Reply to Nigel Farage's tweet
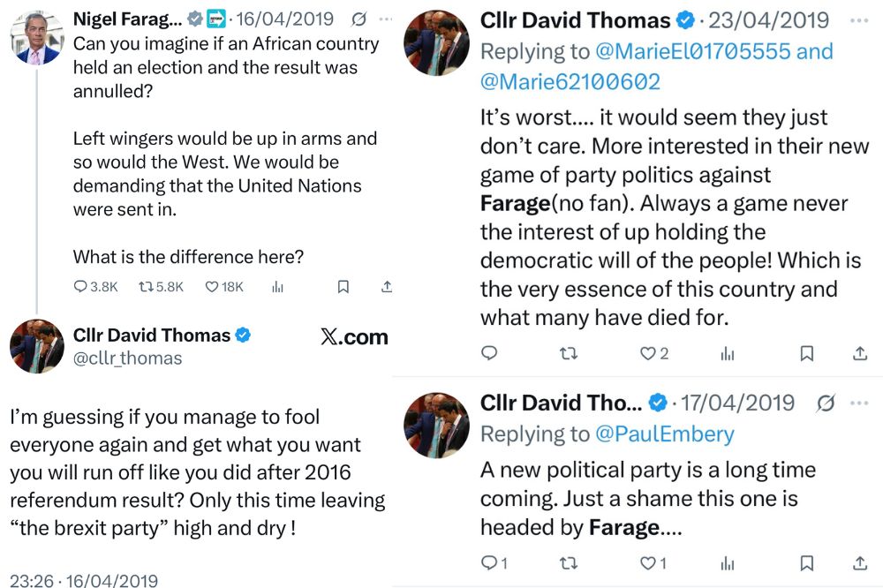883x588 pixels. point(81,287)
